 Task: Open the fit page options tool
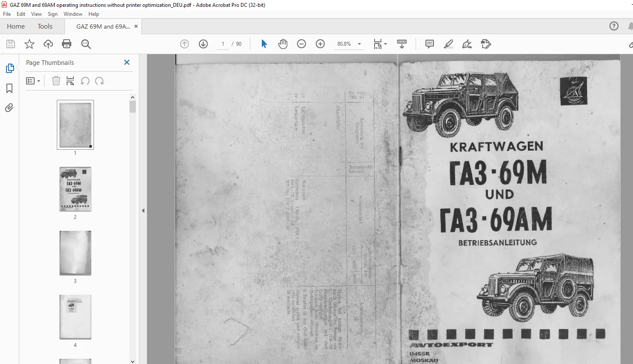pos(380,44)
